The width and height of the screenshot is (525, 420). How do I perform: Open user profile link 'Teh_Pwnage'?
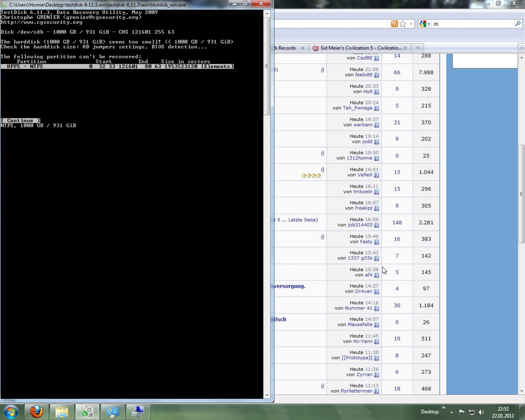pos(358,108)
